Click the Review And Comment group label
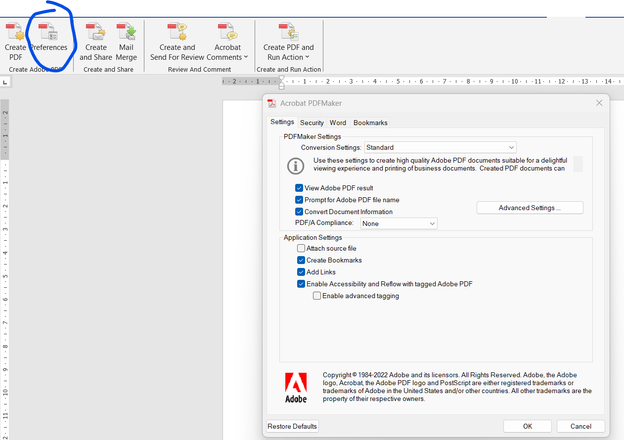 pos(199,70)
